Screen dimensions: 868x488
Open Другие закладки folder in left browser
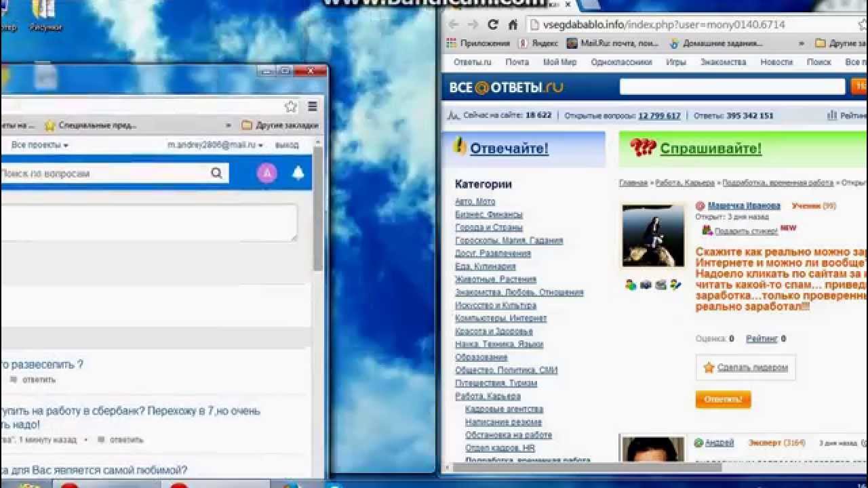coord(280,125)
